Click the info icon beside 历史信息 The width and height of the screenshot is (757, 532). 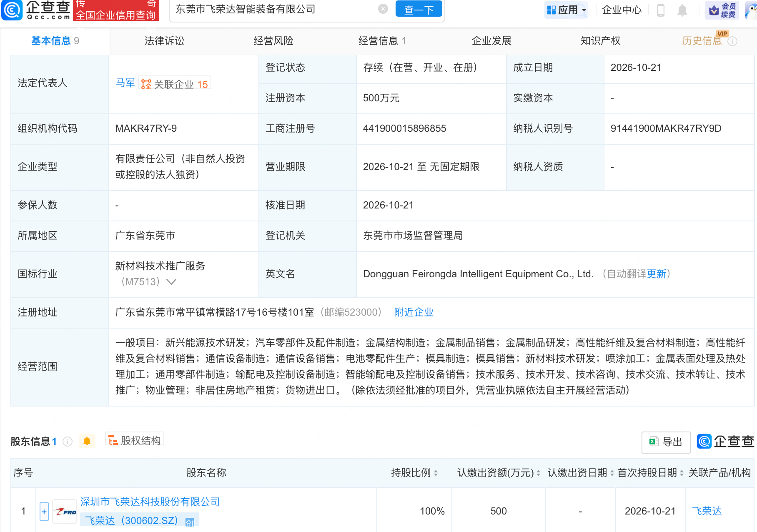tap(732, 41)
